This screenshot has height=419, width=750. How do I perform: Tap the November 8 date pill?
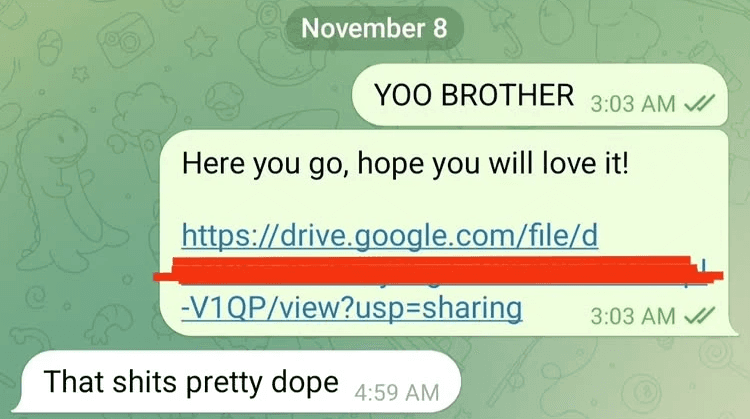pos(374,28)
